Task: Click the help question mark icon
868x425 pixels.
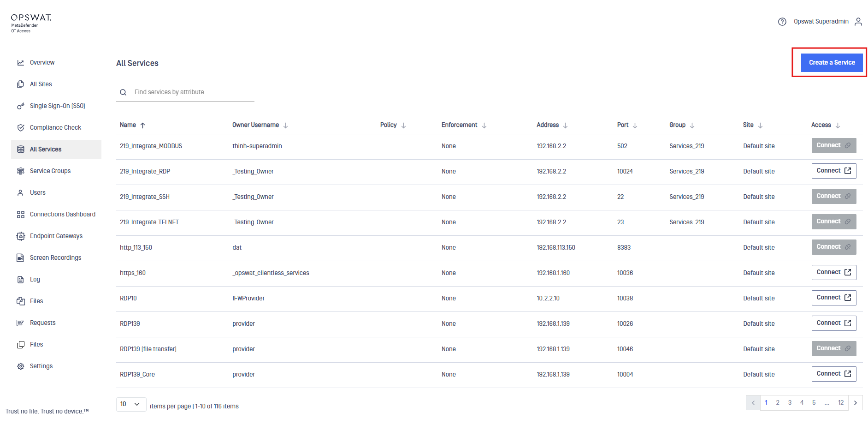Action: click(x=782, y=22)
